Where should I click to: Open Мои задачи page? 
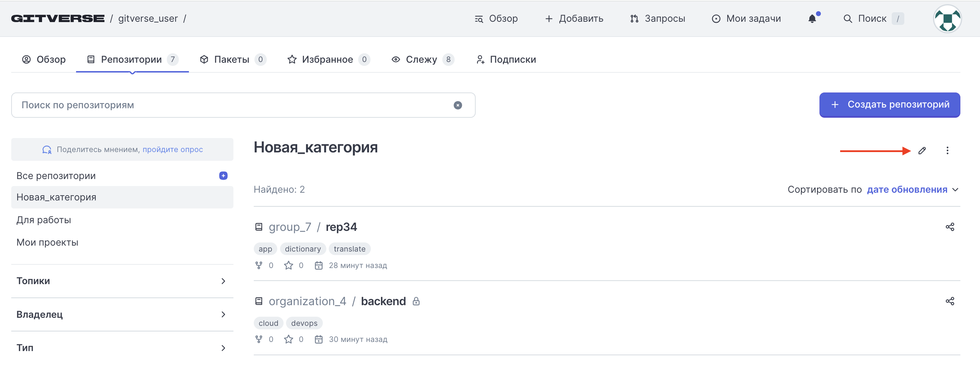746,18
